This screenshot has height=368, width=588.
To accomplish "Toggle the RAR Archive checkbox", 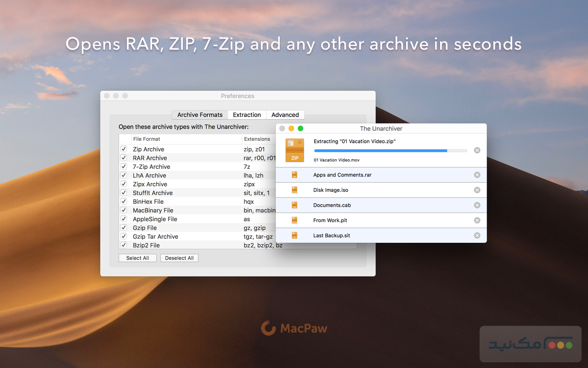I will pos(124,158).
